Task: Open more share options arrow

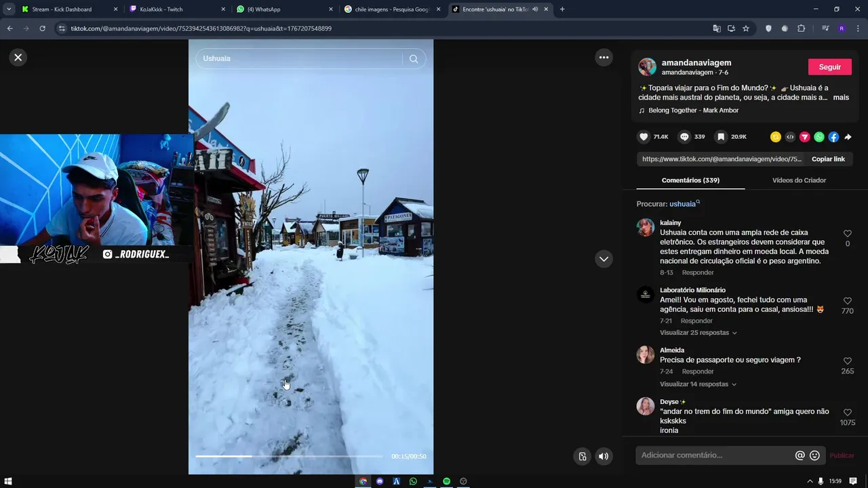Action: coord(848,137)
